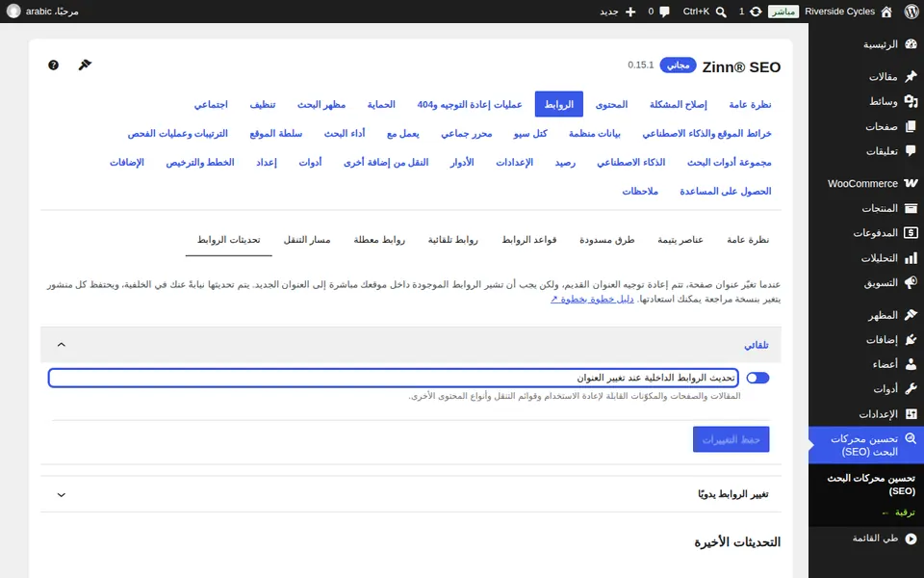
Task: Click the dashboard gauge icon in sidebar
Action: (911, 44)
